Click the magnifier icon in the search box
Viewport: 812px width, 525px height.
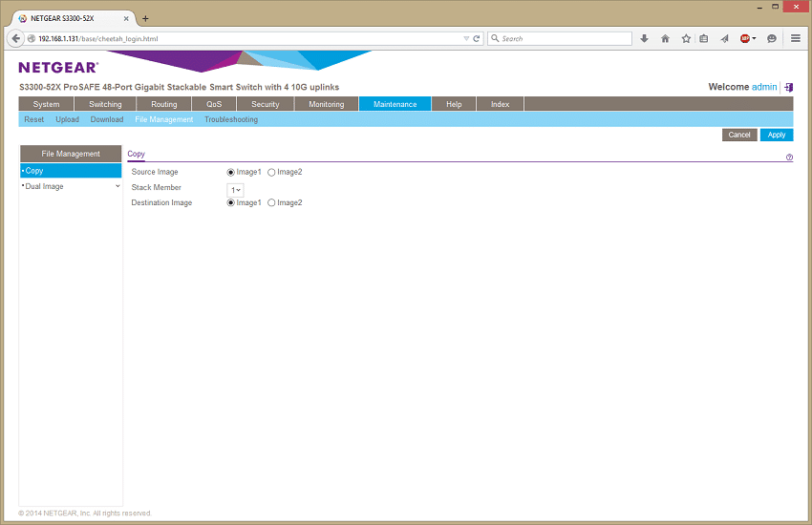[x=495, y=38]
